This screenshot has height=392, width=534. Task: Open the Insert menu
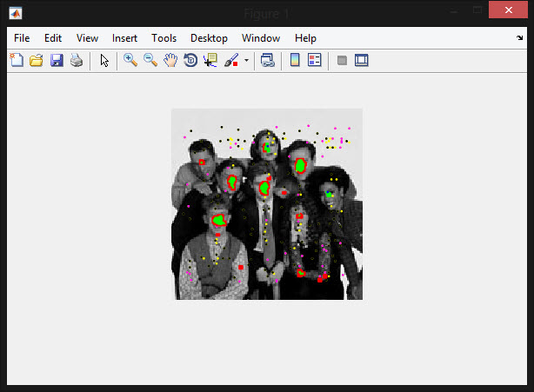tap(124, 38)
